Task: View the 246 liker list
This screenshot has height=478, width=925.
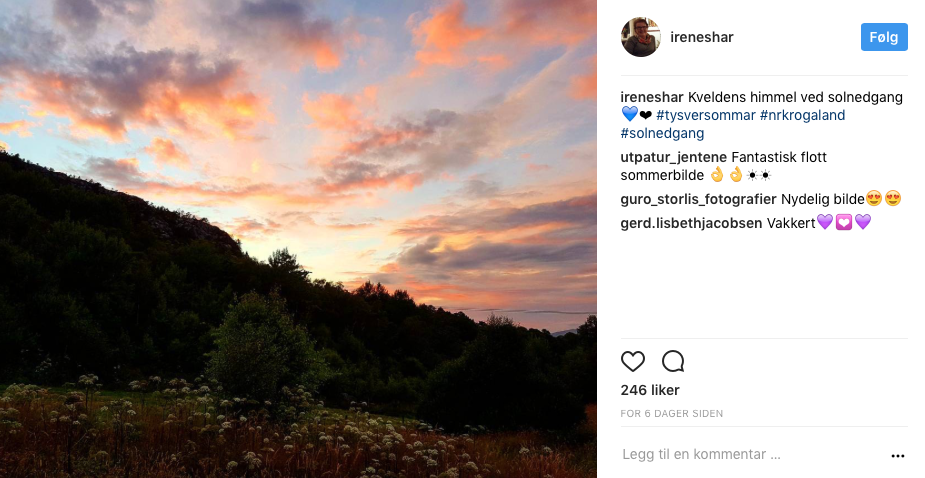Action: pos(648,390)
